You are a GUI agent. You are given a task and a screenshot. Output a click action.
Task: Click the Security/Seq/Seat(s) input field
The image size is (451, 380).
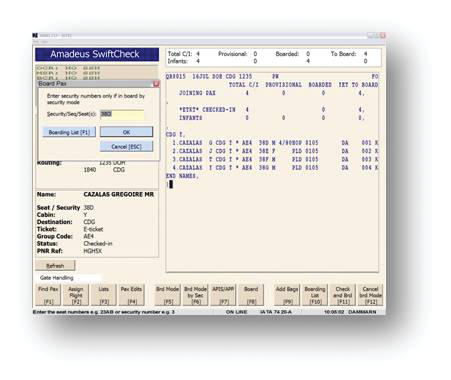pos(122,114)
